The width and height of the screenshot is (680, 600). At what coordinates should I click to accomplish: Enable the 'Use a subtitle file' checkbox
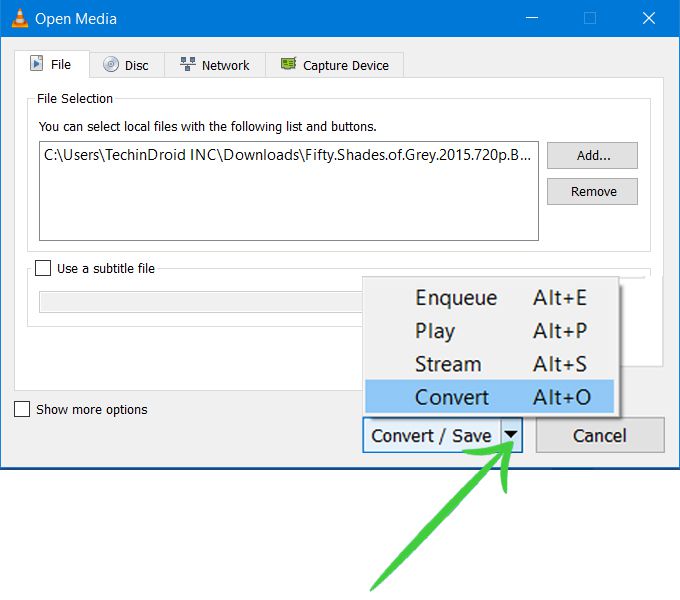click(x=43, y=268)
